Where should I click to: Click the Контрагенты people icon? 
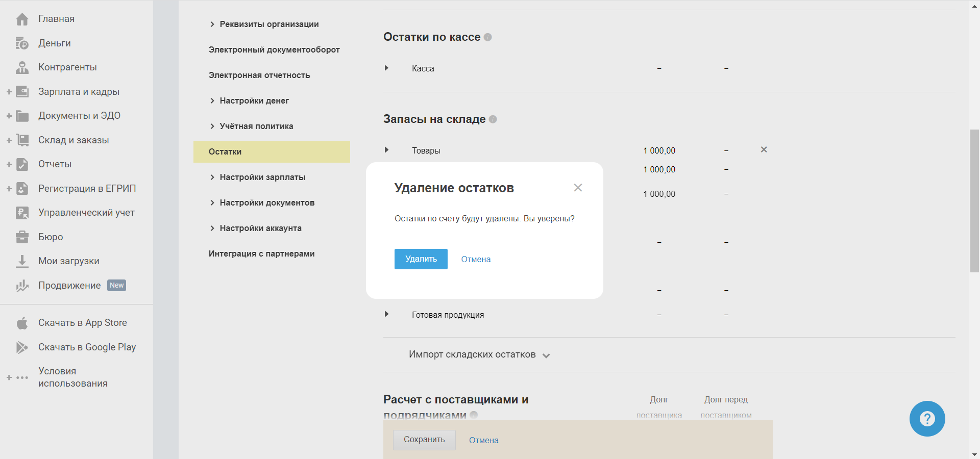click(22, 67)
